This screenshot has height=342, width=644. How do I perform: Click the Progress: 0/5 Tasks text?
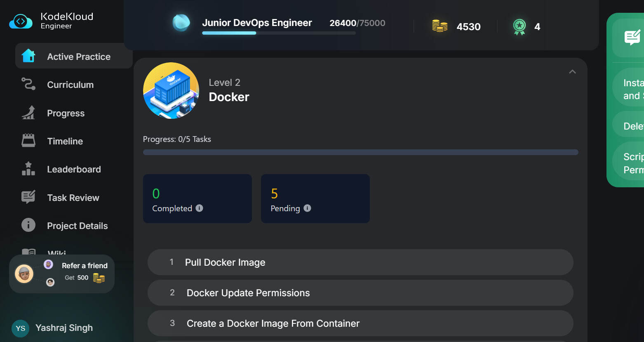[177, 139]
